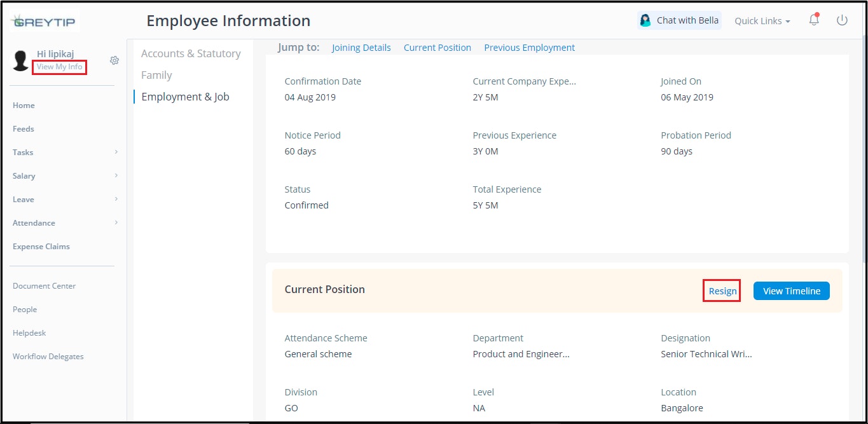Open the Quick Links dropdown
The image size is (868, 424).
[x=761, y=20]
